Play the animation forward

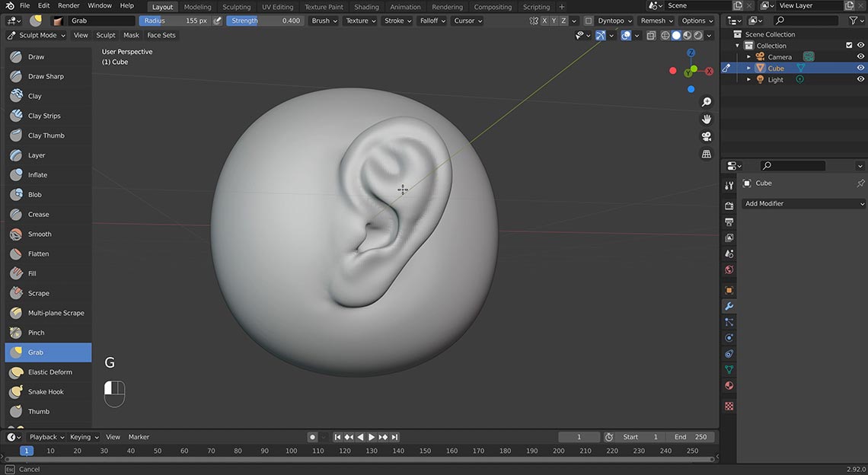click(x=372, y=437)
